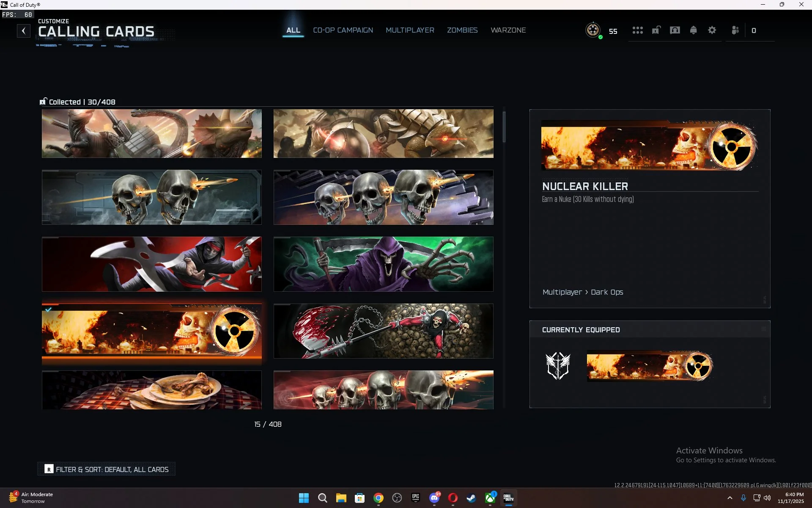Viewport: 812px width, 508px height.
Task: Open the social party members icon
Action: point(735,30)
